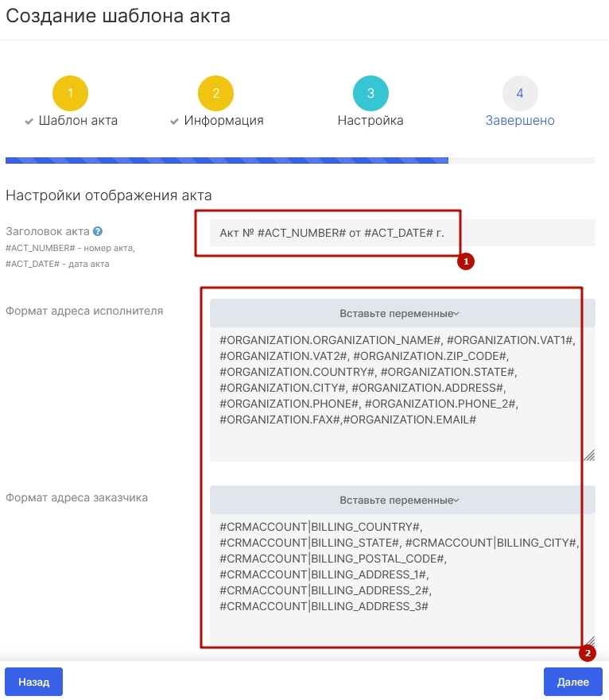This screenshot has width=609, height=700.
Task: Proceed with the Далее button
Action: coord(572,682)
